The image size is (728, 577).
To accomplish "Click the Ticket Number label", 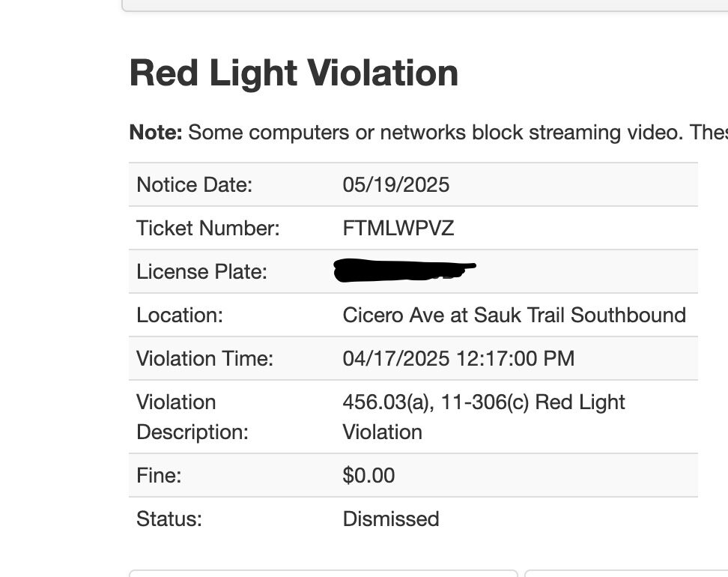I will (x=207, y=228).
